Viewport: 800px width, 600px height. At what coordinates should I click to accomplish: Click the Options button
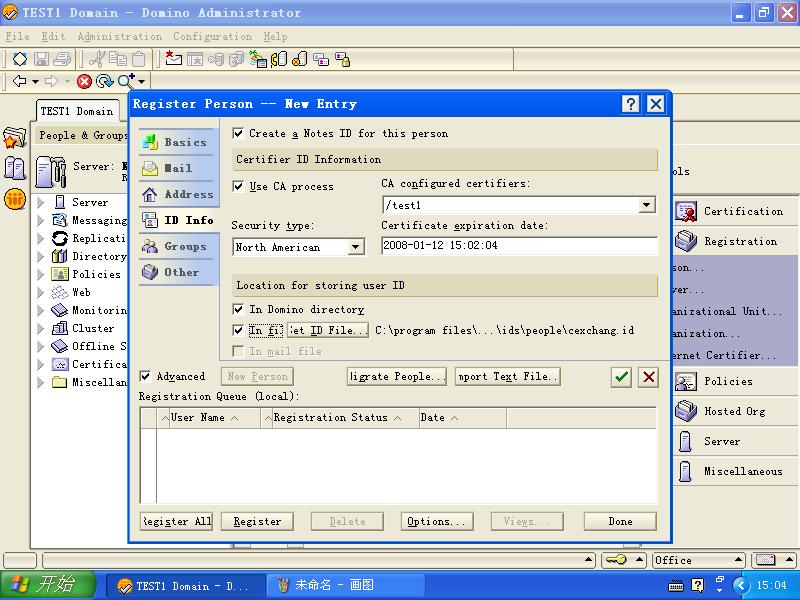[437, 521]
